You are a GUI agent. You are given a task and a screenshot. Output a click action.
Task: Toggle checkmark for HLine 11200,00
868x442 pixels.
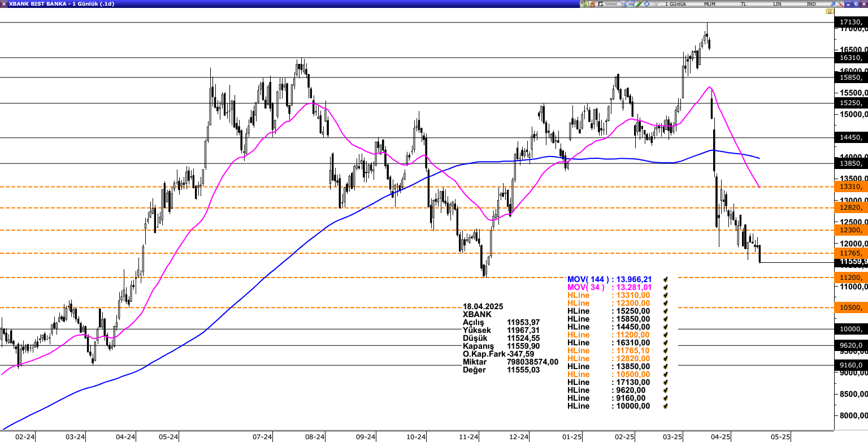666,335
